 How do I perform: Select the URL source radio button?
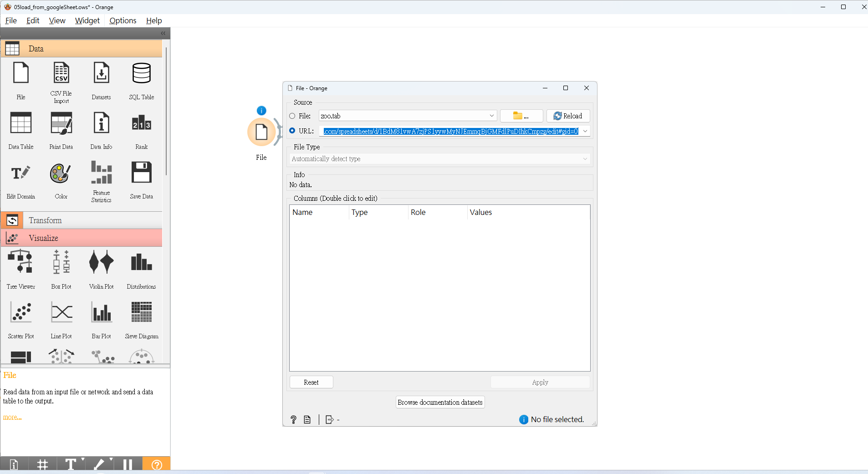pyautogui.click(x=292, y=131)
